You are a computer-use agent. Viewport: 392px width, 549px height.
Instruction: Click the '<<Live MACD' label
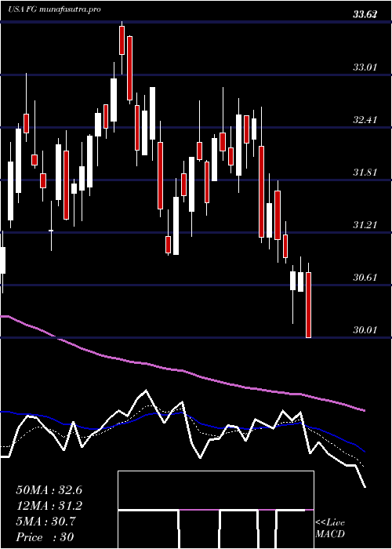coord(330,528)
